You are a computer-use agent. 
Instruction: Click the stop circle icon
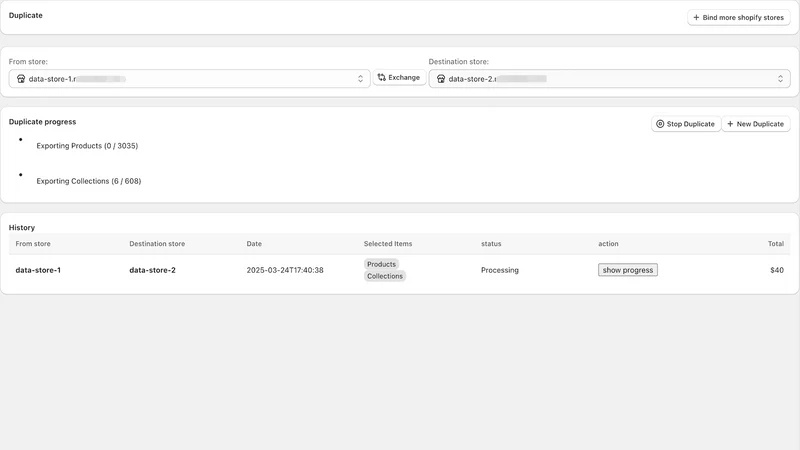coord(660,124)
